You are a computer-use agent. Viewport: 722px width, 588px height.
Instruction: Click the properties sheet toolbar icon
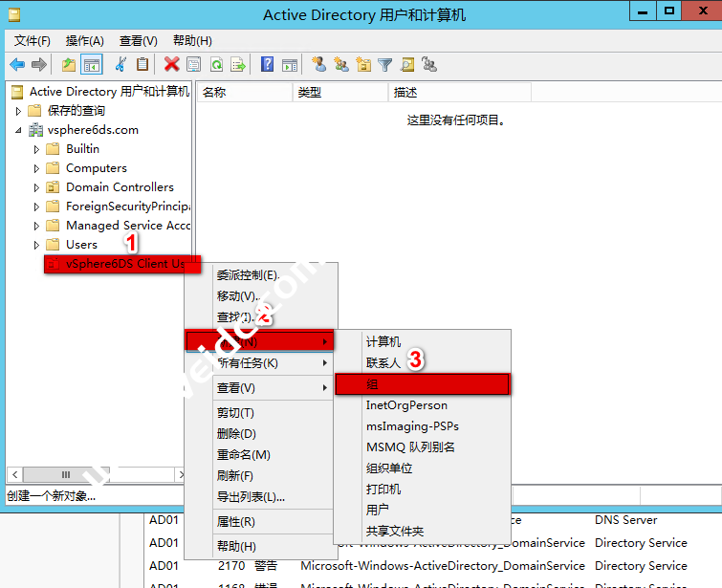194,64
